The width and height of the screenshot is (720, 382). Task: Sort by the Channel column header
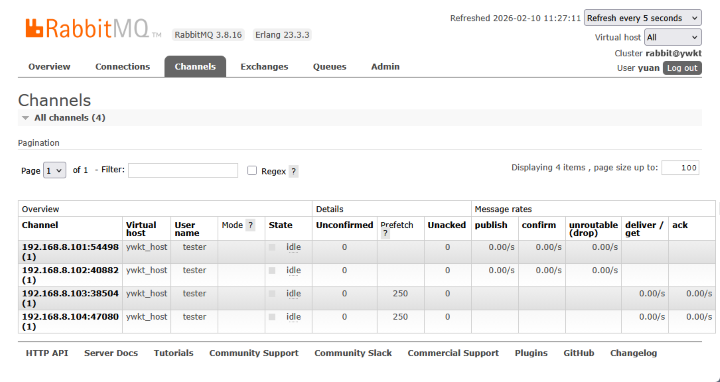click(40, 225)
